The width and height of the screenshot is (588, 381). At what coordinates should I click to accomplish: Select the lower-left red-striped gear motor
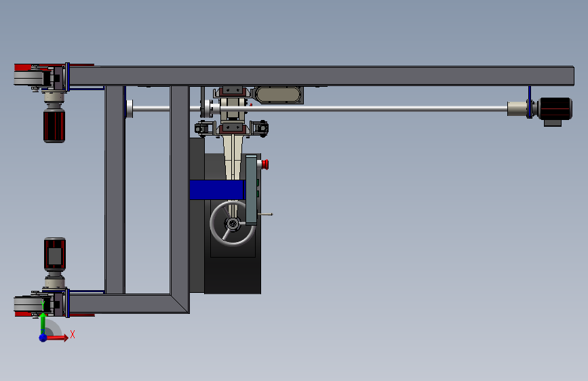pyautogui.click(x=55, y=255)
